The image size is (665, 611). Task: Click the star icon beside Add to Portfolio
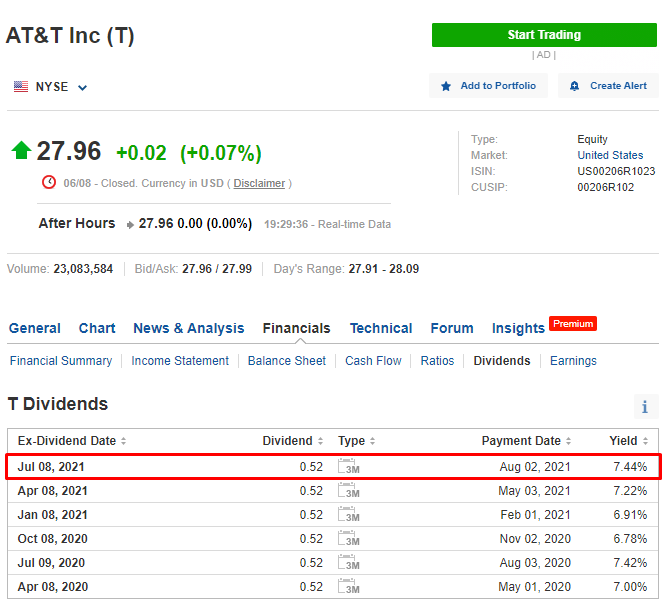point(445,86)
